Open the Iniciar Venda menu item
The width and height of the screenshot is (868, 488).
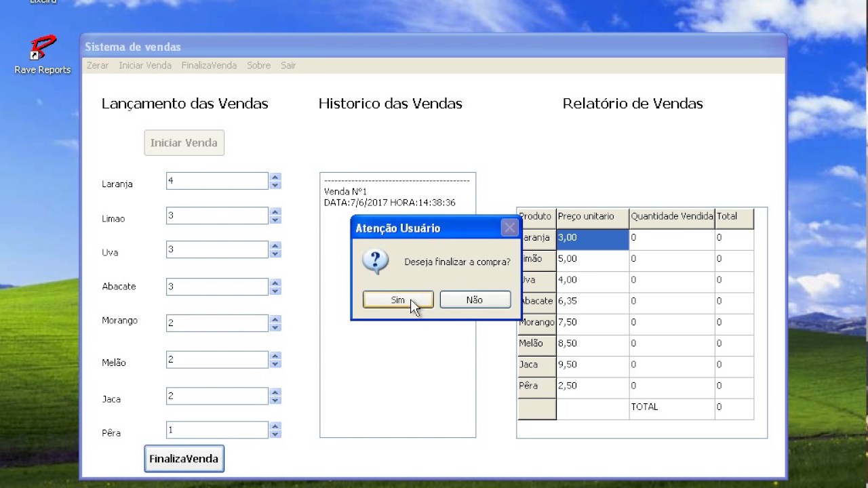tap(145, 65)
